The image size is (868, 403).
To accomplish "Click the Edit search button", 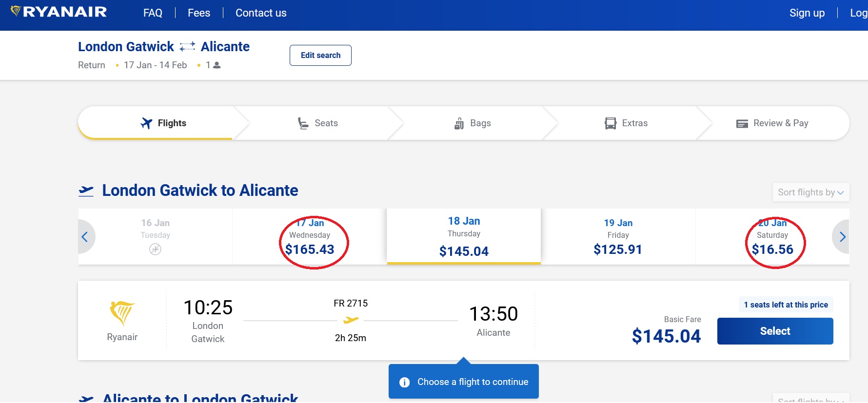I will [x=320, y=56].
